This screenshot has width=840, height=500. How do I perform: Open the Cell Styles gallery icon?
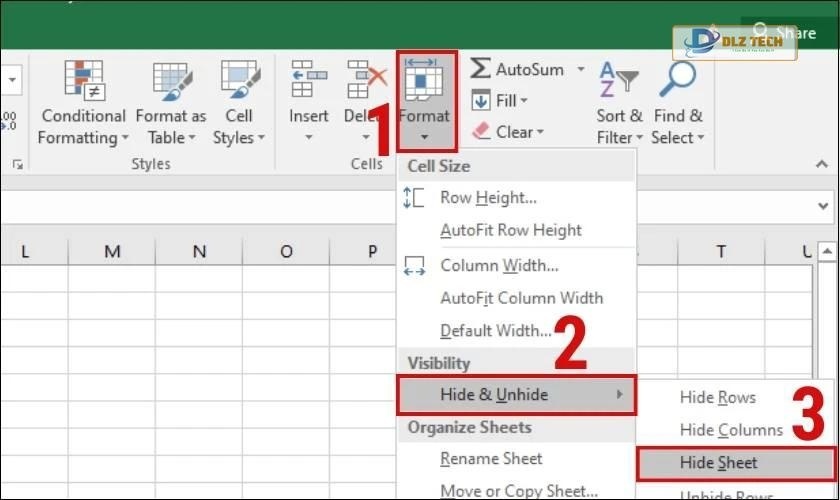pyautogui.click(x=240, y=80)
